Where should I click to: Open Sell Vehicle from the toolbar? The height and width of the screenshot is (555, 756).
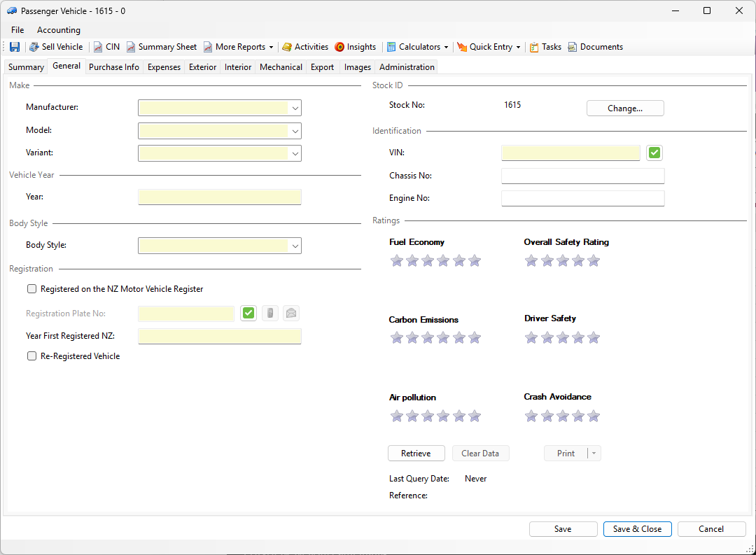pyautogui.click(x=56, y=47)
